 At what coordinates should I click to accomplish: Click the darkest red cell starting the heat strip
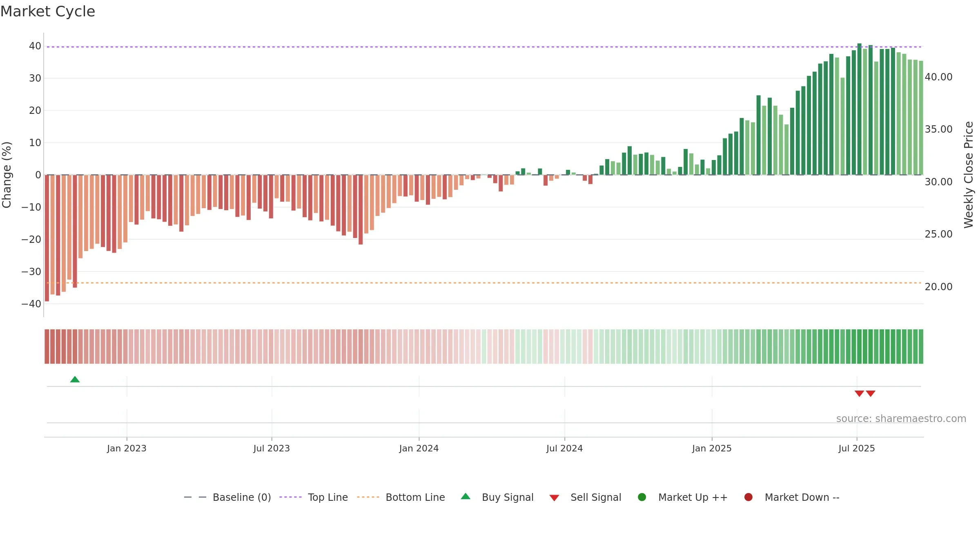[47, 347]
